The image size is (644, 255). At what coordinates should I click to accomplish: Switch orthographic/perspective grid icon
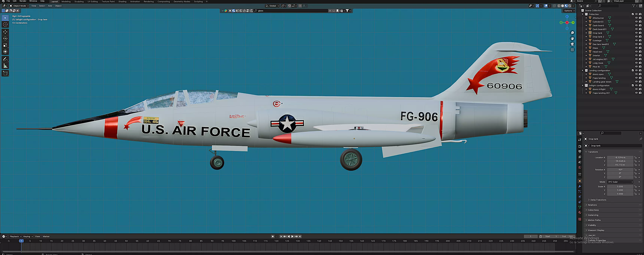572,50
